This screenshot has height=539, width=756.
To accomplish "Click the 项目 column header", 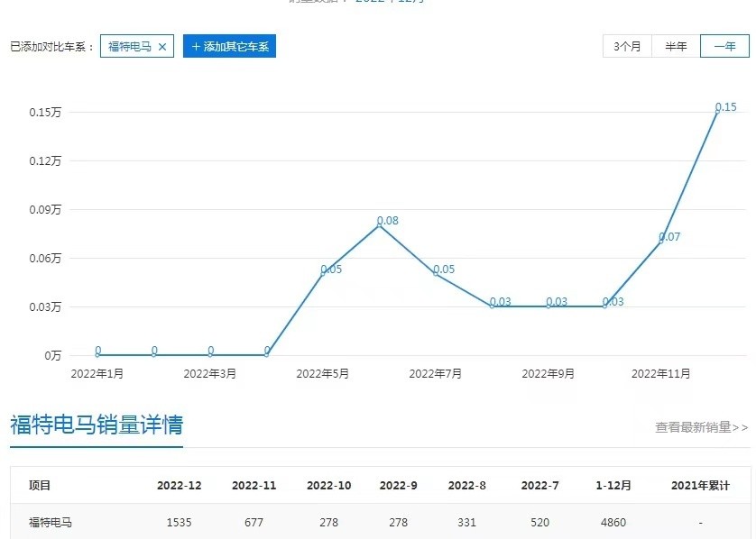I will (x=40, y=486).
